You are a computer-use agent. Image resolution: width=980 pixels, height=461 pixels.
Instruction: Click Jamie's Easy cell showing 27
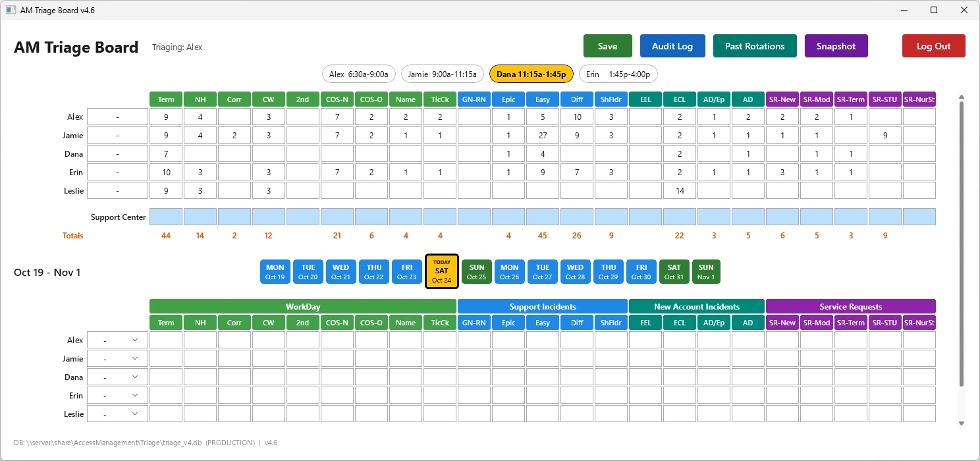pyautogui.click(x=543, y=135)
